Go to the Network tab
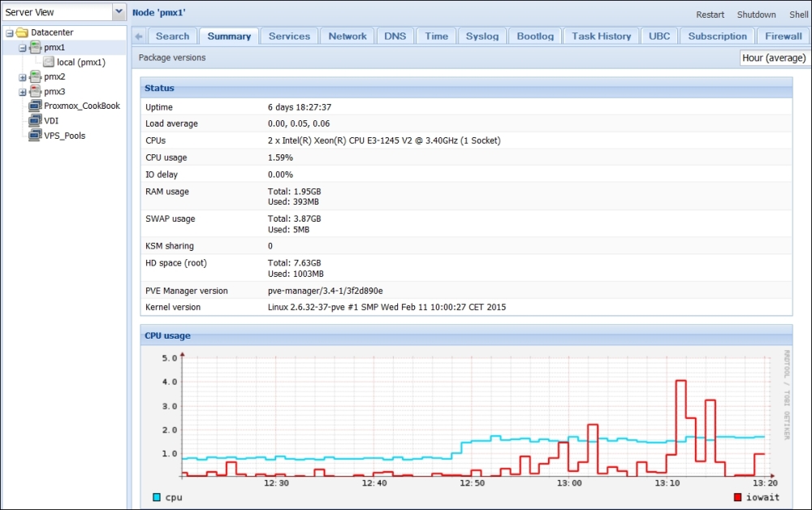The width and height of the screenshot is (812, 510). click(x=348, y=37)
